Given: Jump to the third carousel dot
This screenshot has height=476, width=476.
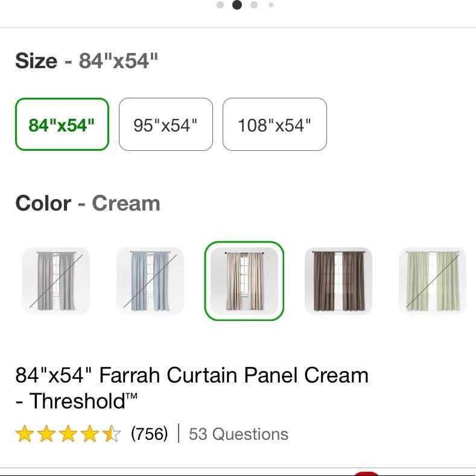Looking at the screenshot, I should (x=254, y=5).
